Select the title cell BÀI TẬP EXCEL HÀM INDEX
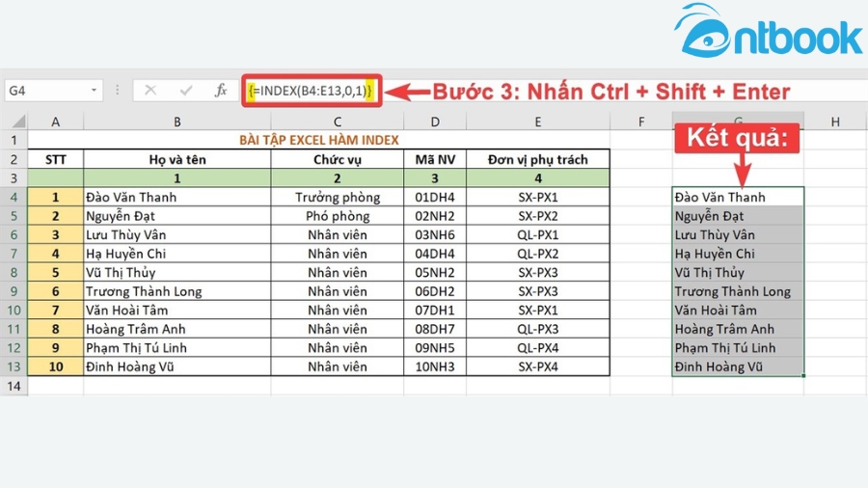The image size is (868, 488). pyautogui.click(x=318, y=141)
